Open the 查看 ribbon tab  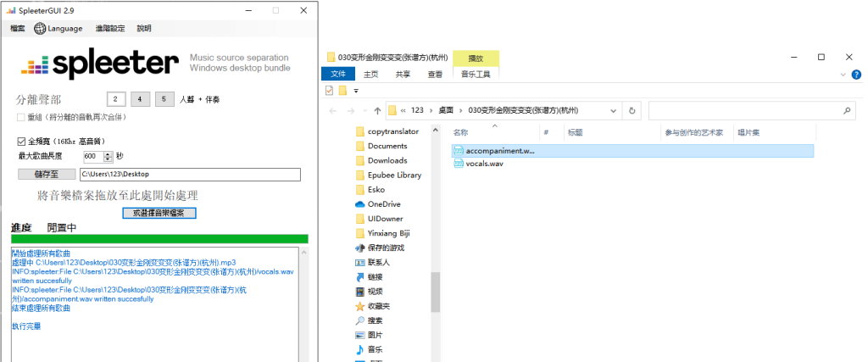tap(435, 74)
